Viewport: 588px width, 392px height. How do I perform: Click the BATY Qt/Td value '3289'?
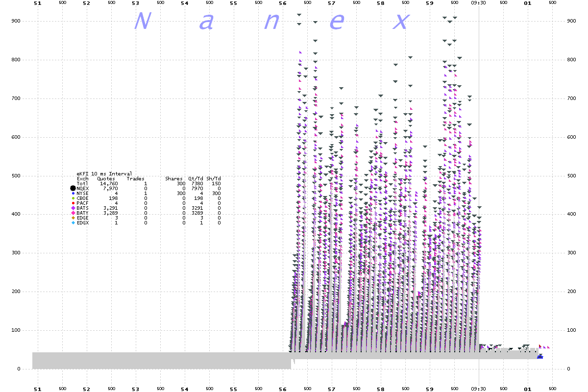197,213
